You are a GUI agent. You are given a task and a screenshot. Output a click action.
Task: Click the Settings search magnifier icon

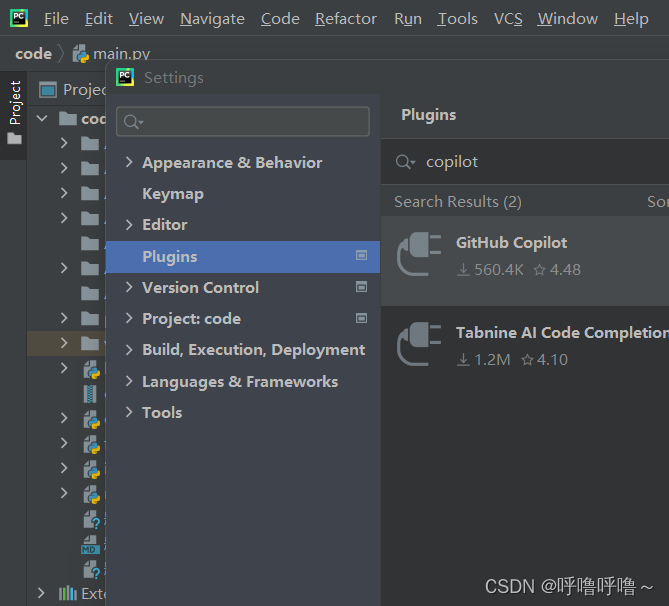coord(133,122)
